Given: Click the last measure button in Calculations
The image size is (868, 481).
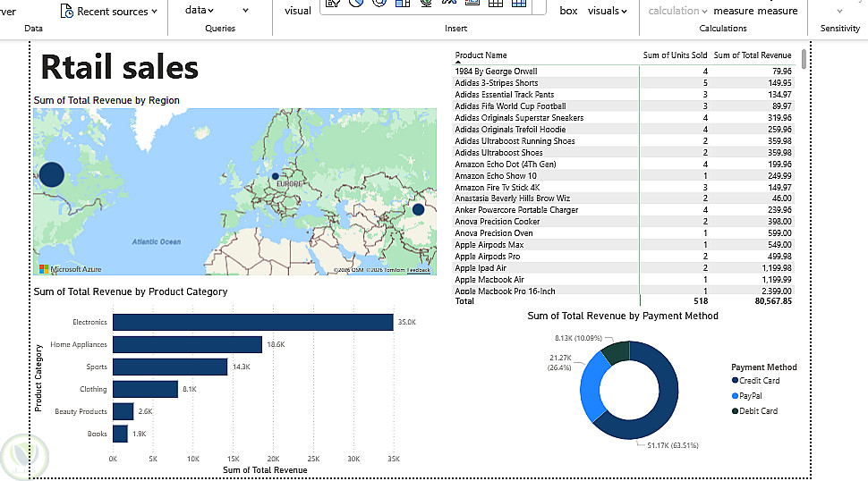Looking at the screenshot, I should [778, 11].
